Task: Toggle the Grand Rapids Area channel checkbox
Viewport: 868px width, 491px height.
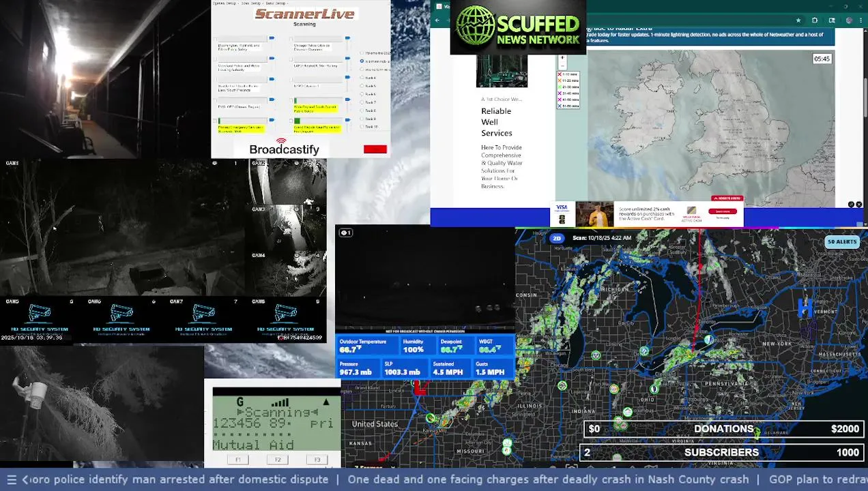Action: coord(291,121)
